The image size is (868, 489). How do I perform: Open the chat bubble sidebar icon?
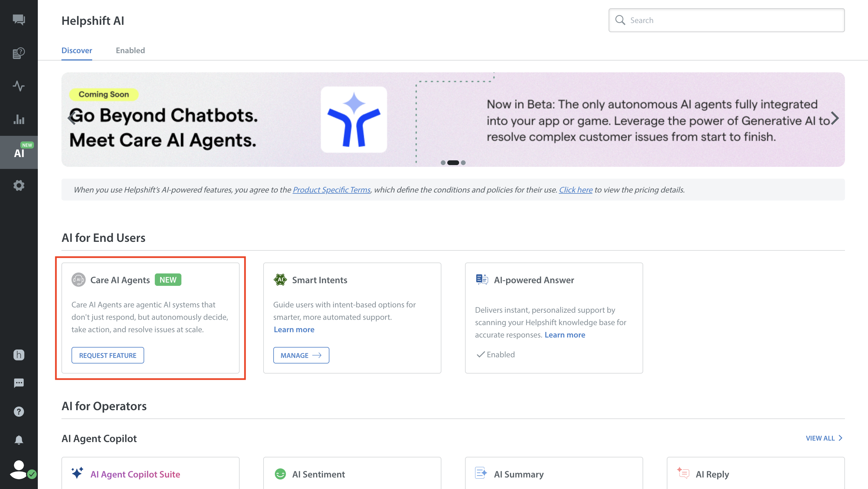[19, 383]
